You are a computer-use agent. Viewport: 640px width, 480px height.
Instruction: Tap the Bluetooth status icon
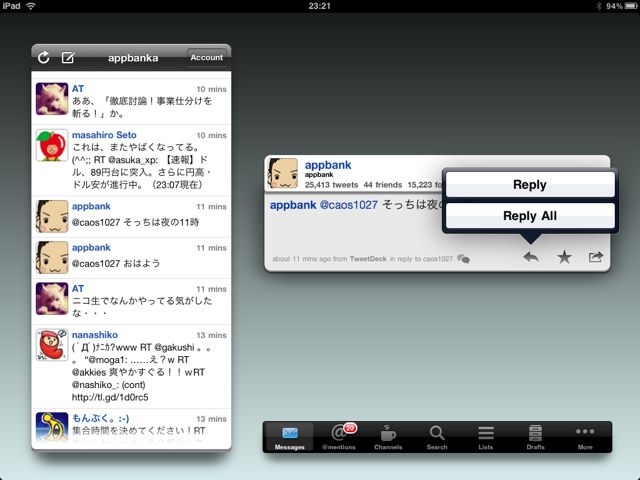pos(599,6)
